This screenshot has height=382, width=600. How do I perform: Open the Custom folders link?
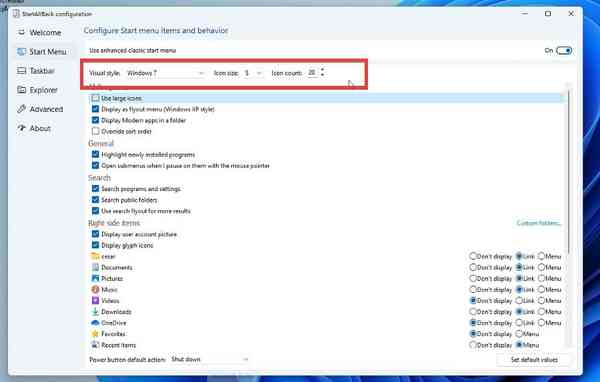pos(539,223)
